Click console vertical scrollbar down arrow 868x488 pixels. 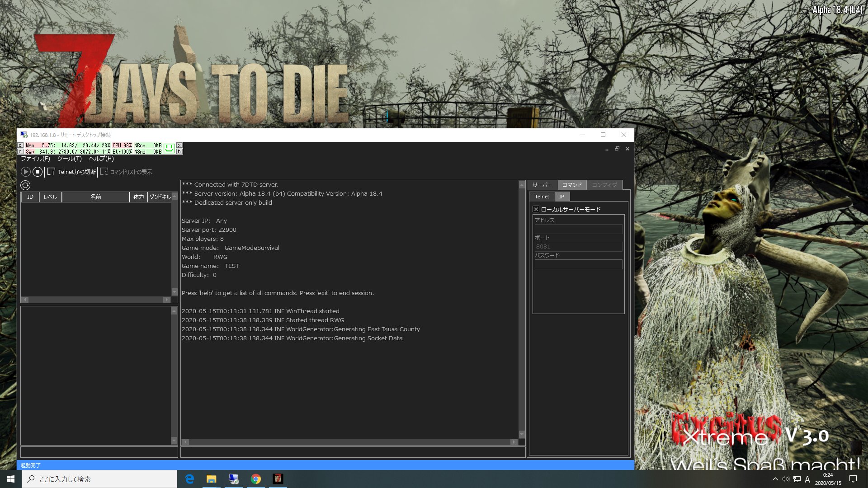click(x=522, y=434)
